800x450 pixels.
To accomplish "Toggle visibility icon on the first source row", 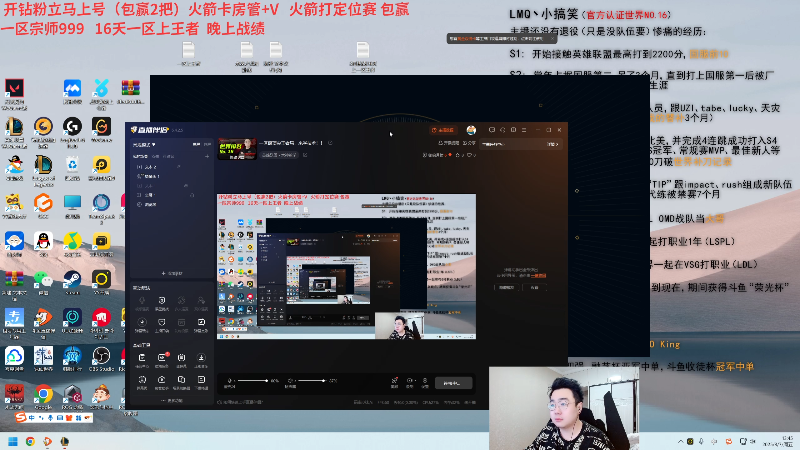I will [179, 167].
